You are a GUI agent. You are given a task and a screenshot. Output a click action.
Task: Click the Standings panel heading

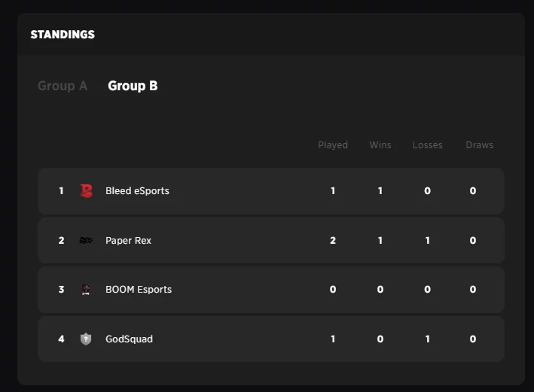coord(63,35)
